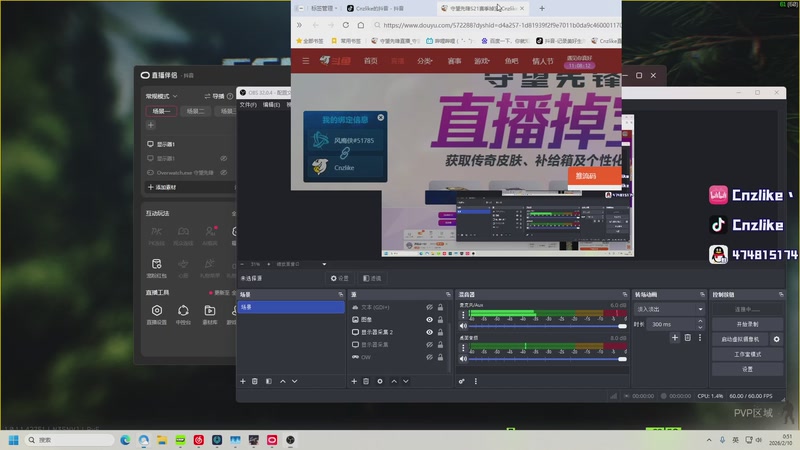Open mixer panel three-dot menu at bottom
The height and width of the screenshot is (450, 800).
click(476, 381)
